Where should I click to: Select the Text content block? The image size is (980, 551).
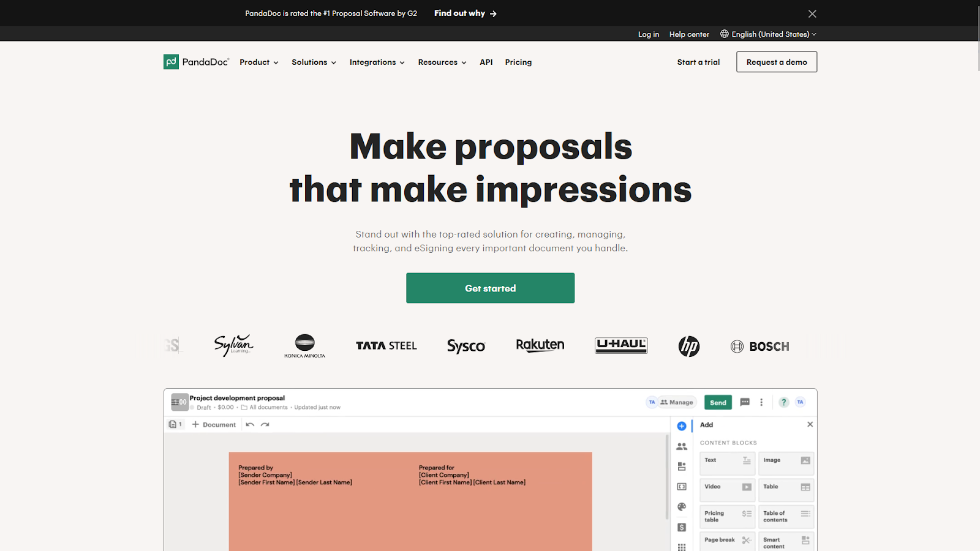pos(727,463)
